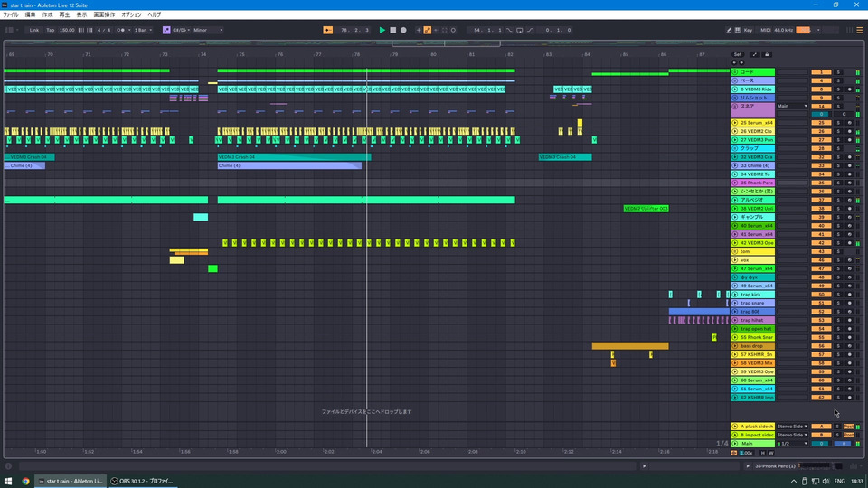868x488 pixels.
Task: Toggle track activator 8 for VEDM3 Ride
Action: point(820,89)
